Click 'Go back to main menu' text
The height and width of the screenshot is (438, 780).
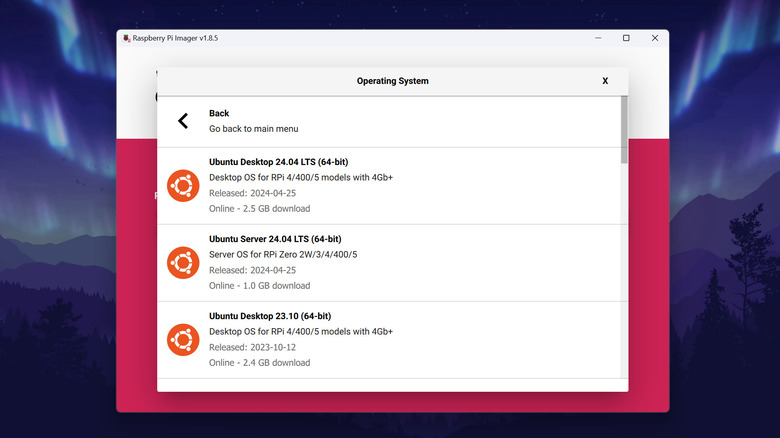tap(254, 128)
